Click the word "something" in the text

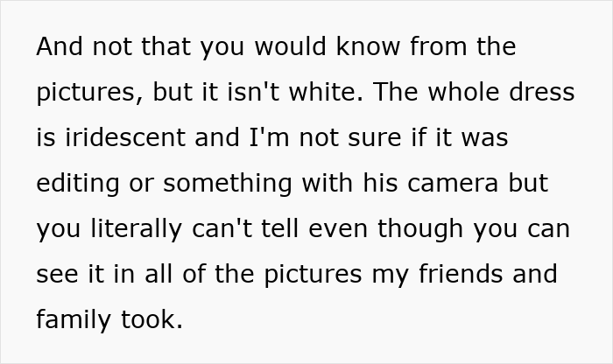pos(228,184)
